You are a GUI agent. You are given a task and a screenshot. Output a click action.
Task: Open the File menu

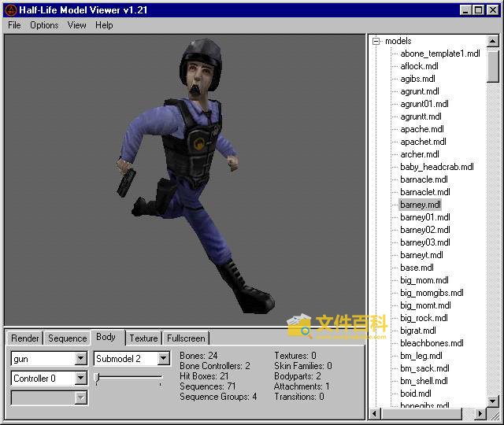coord(14,25)
